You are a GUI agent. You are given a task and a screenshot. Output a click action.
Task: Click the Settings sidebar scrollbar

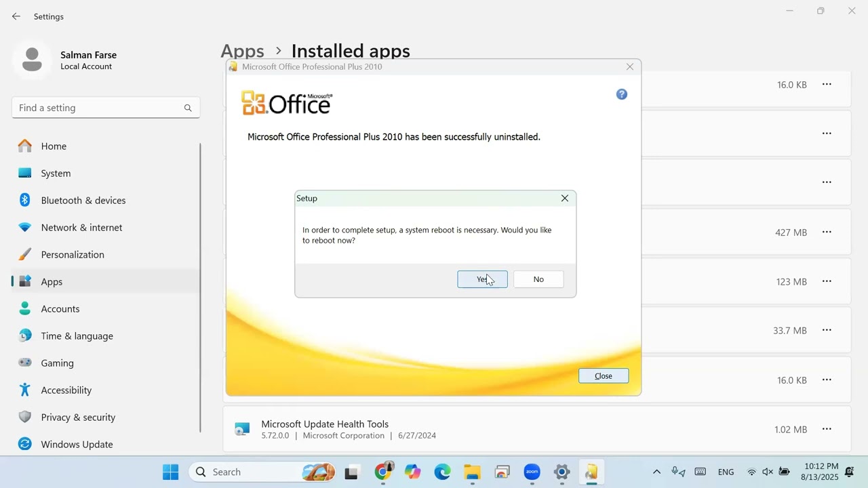(200, 287)
